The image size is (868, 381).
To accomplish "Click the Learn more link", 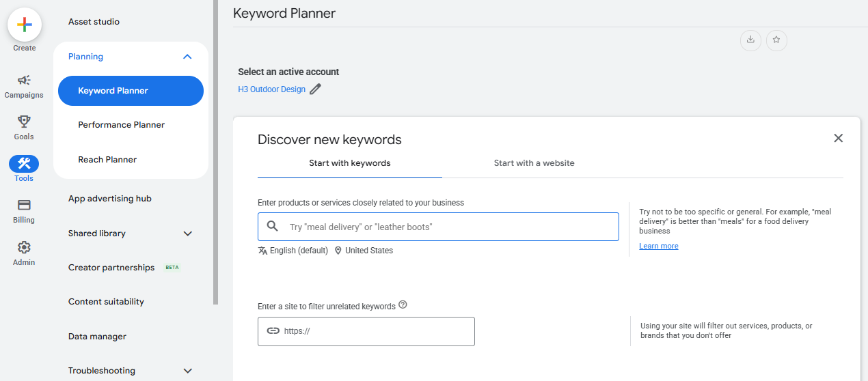I will click(659, 246).
